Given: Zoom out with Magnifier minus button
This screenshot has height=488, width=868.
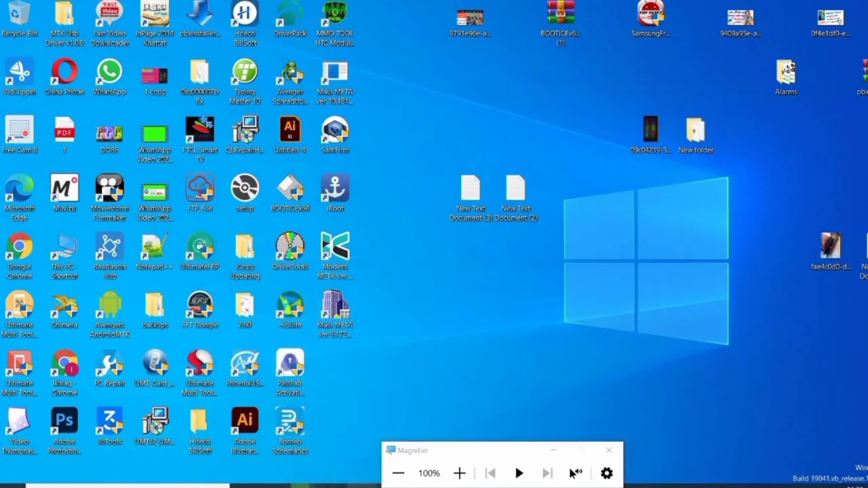Looking at the screenshot, I should pyautogui.click(x=398, y=473).
